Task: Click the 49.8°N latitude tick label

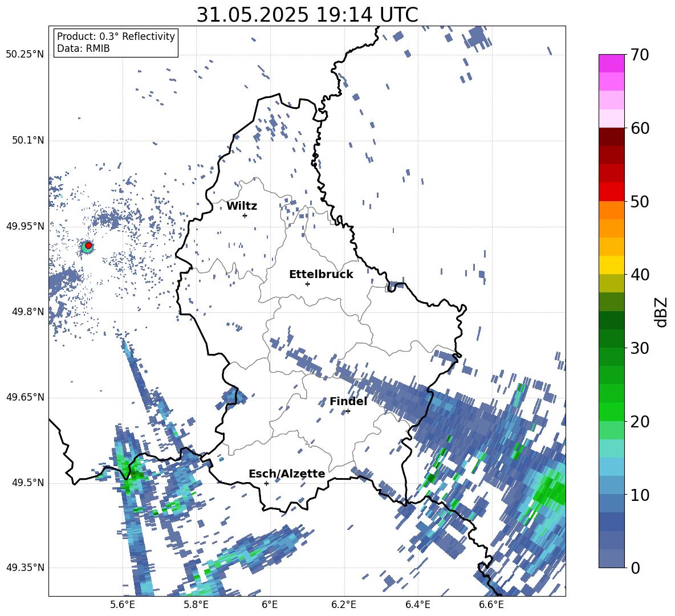Action: 28,312
